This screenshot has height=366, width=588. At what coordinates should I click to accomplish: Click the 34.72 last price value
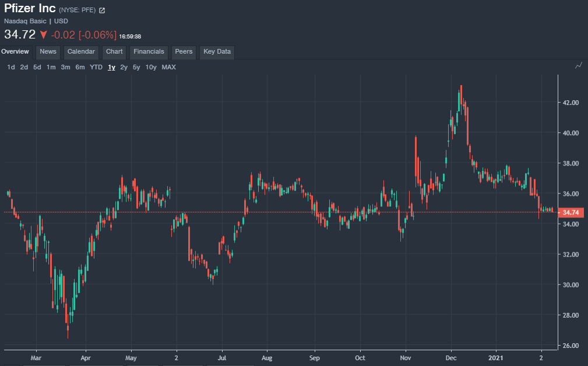pyautogui.click(x=20, y=34)
